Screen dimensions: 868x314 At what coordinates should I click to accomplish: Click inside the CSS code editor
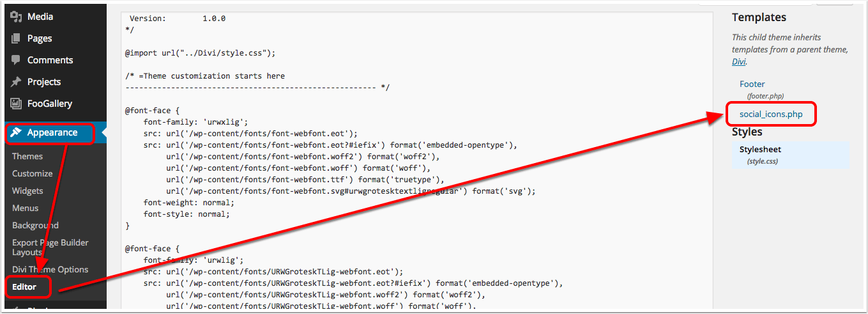tap(417, 160)
